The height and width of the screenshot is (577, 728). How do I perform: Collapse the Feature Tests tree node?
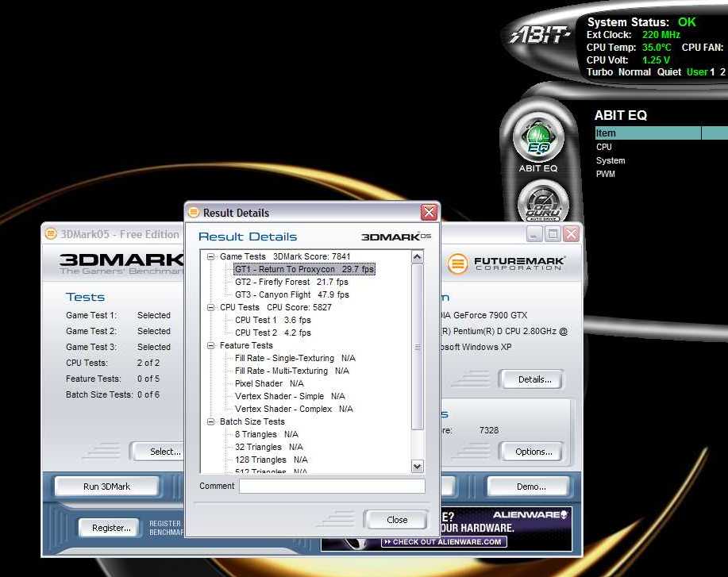[211, 345]
